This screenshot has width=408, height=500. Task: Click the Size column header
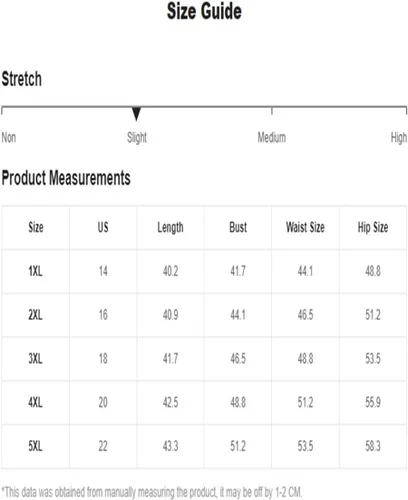[x=36, y=227]
